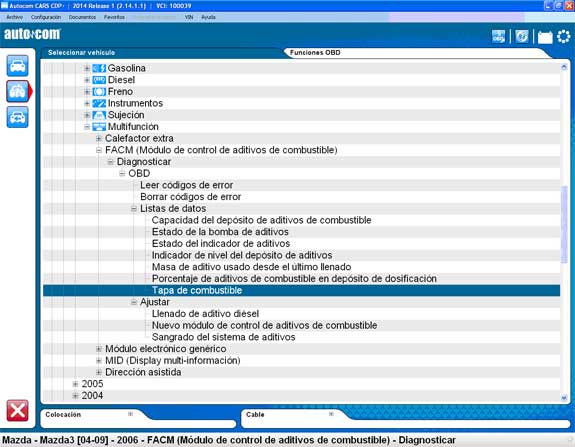Collapse the Diagnosticar node

tap(110, 162)
